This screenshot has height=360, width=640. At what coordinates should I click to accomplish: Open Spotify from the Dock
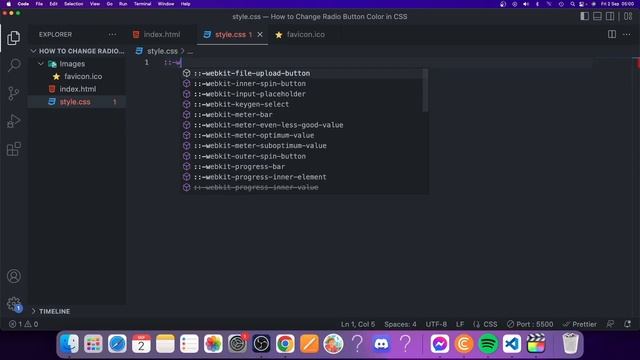[488, 344]
